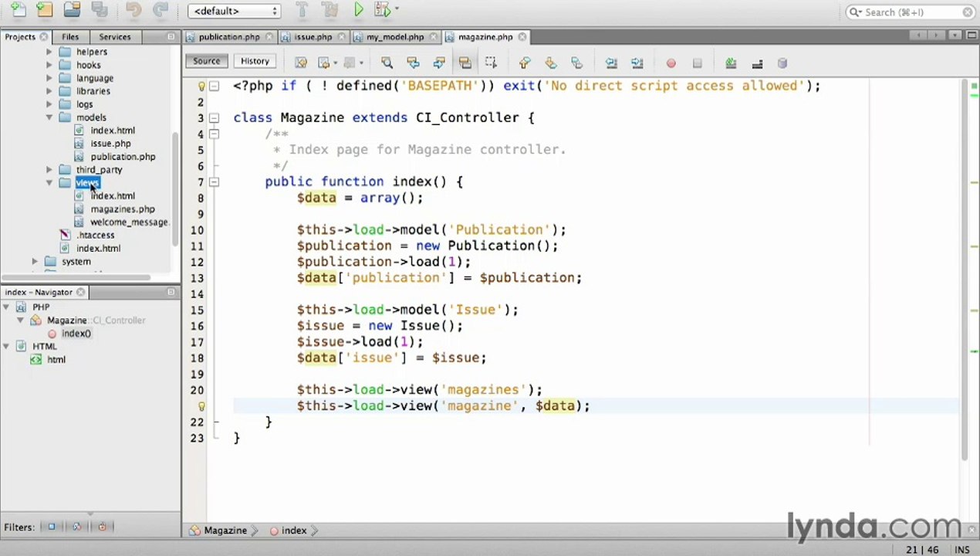Collapse the views folder
This screenshot has height=556, width=980.
point(49,183)
